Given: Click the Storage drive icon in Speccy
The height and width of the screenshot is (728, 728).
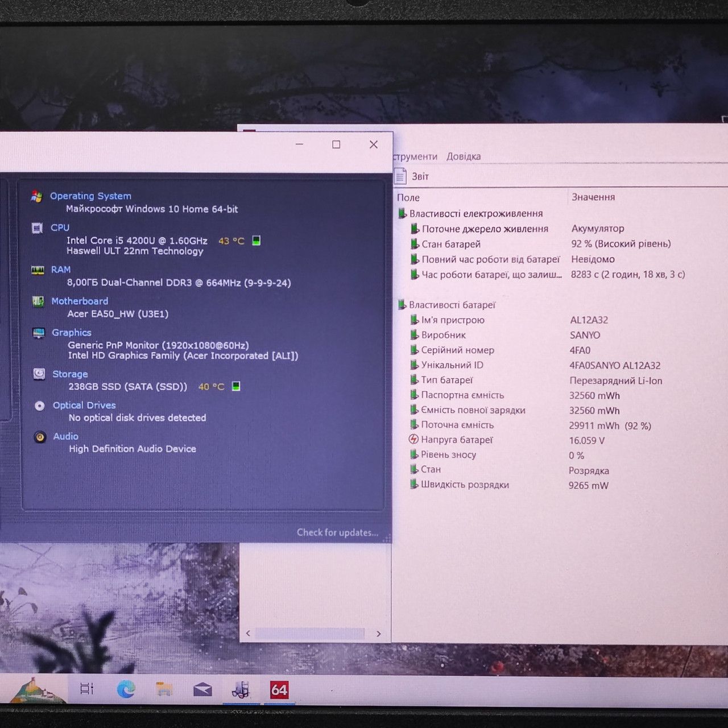Looking at the screenshot, I should point(39,374).
